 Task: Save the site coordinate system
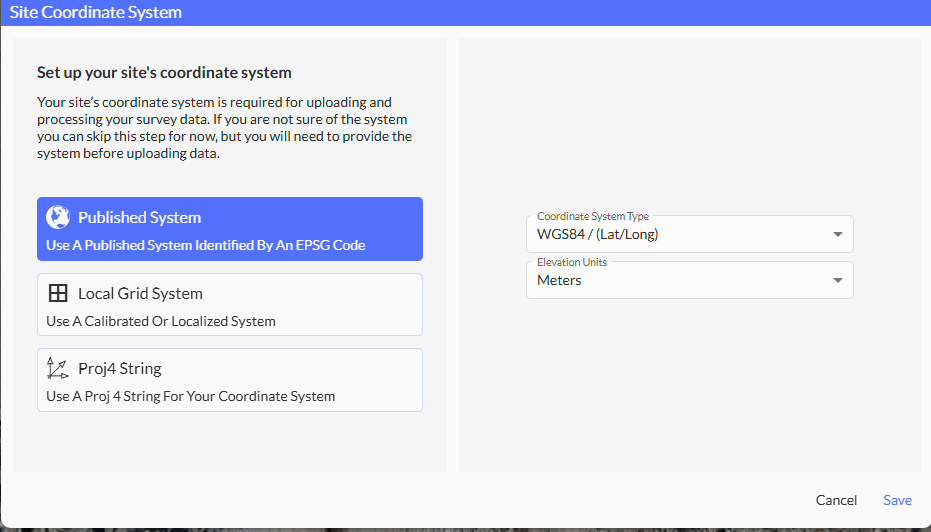[x=897, y=500]
